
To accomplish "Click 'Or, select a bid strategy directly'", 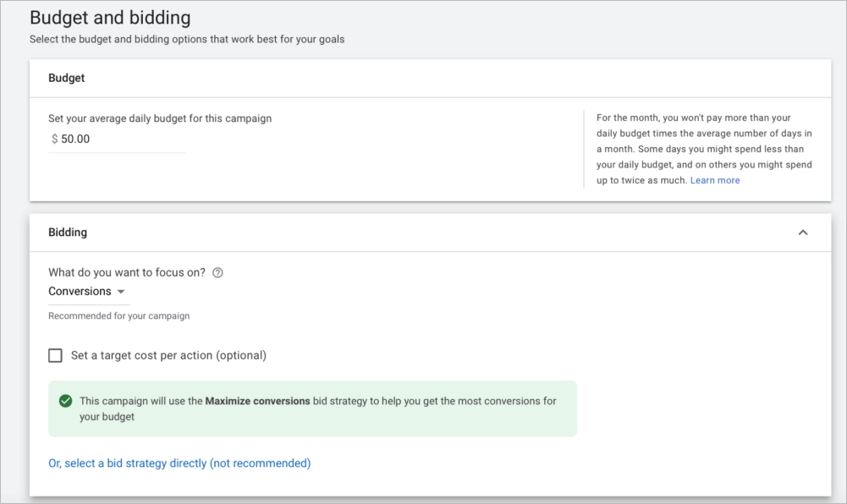I will 179,463.
